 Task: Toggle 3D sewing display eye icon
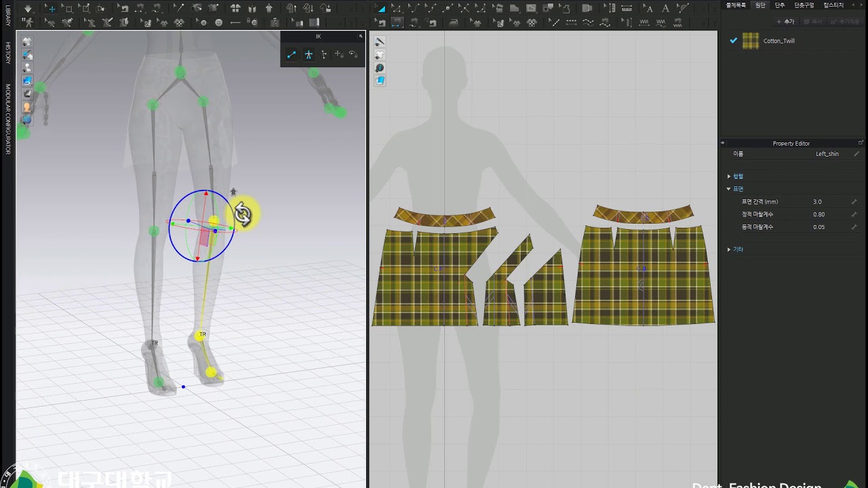tap(27, 55)
